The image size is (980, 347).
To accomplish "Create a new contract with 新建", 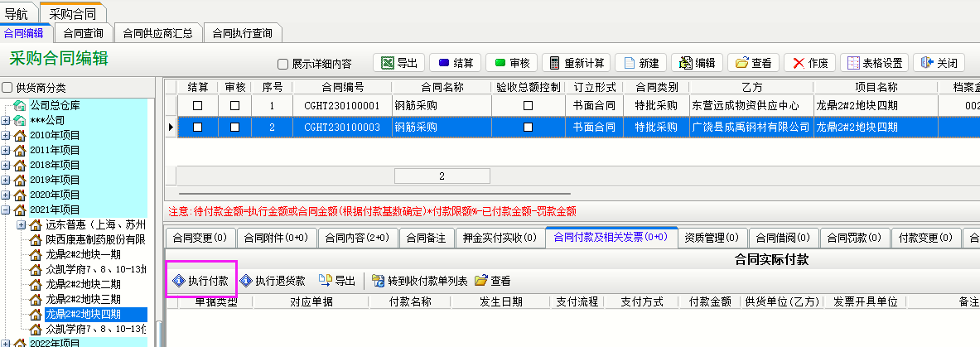I will coord(640,63).
